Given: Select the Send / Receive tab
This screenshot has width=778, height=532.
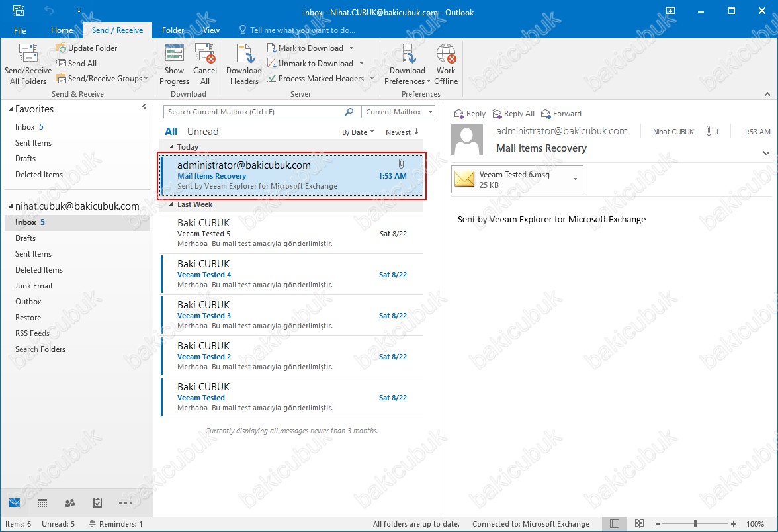Looking at the screenshot, I should coord(118,30).
